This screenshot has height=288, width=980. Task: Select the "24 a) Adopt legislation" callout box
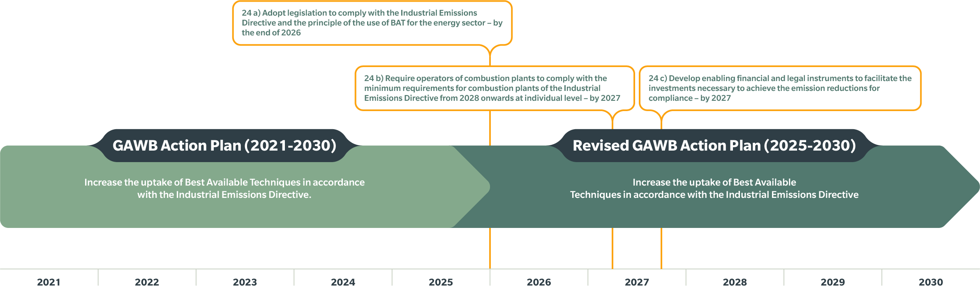[x=372, y=23]
